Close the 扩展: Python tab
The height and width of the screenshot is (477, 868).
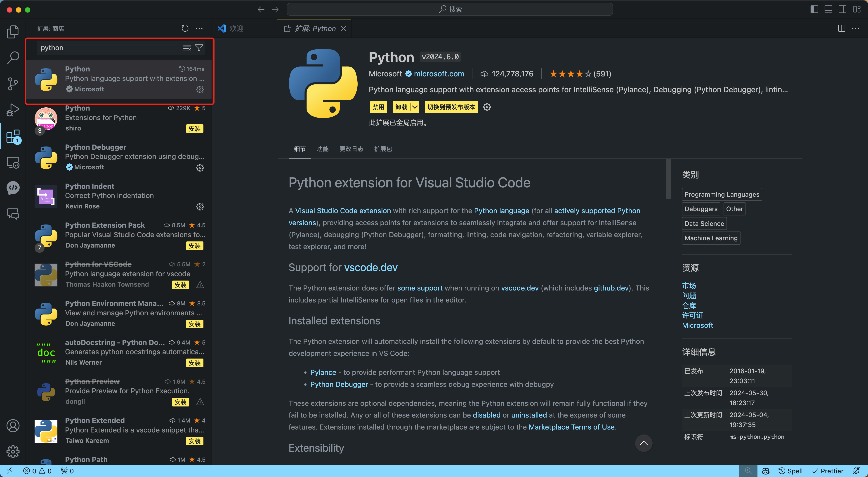[x=343, y=28]
